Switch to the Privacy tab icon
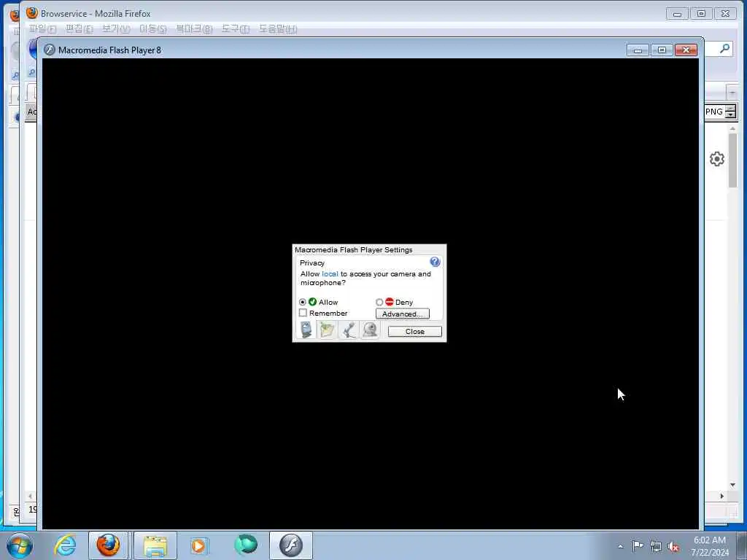747x560 pixels. pyautogui.click(x=306, y=330)
